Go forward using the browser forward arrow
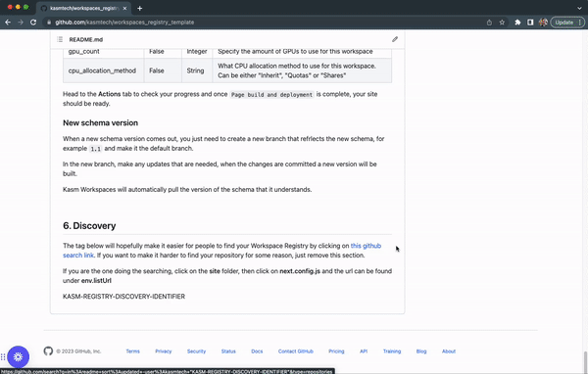The height and width of the screenshot is (374, 588). (21, 23)
